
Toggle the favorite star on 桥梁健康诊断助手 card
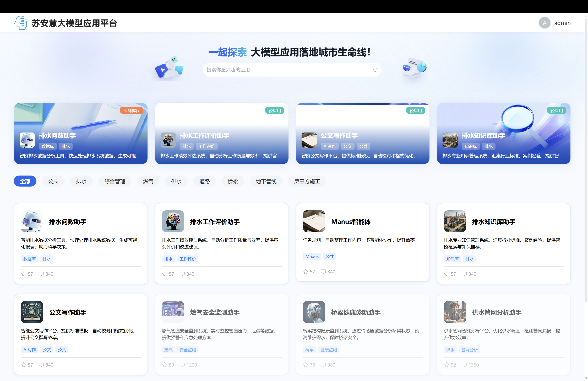coord(305,365)
